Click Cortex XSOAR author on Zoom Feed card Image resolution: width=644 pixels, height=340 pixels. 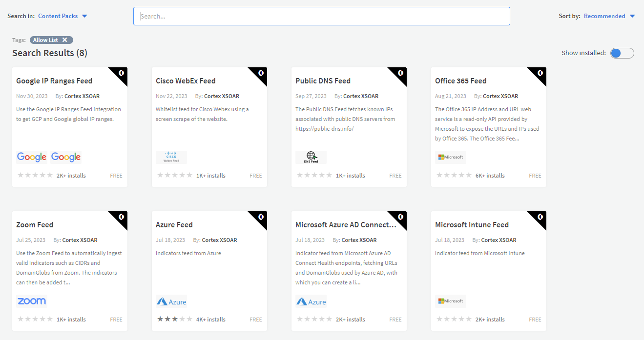tap(80, 240)
